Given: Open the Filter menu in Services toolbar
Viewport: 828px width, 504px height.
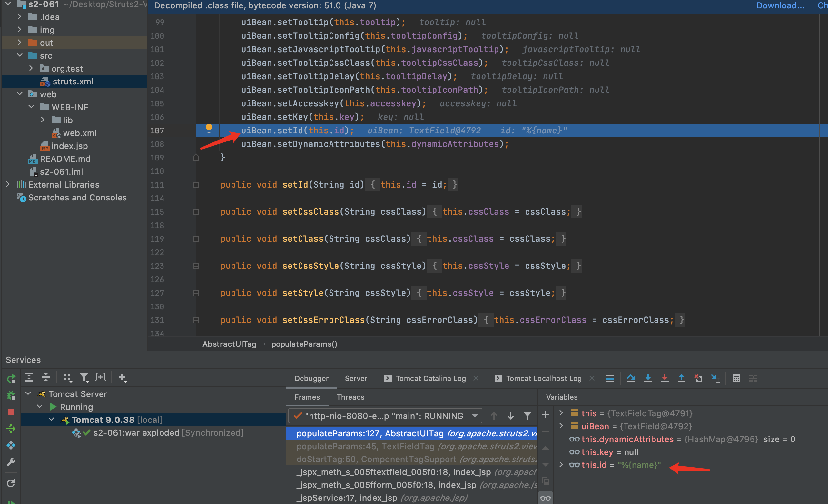Looking at the screenshot, I should (x=84, y=378).
